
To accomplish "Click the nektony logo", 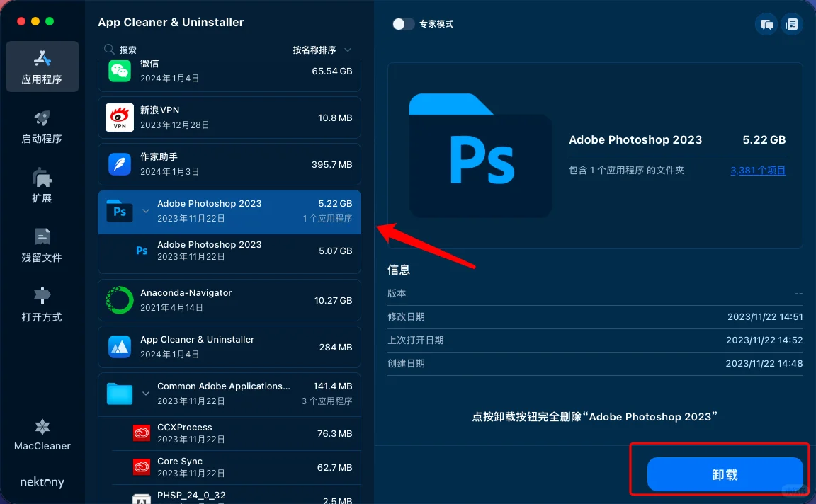I will click(42, 482).
